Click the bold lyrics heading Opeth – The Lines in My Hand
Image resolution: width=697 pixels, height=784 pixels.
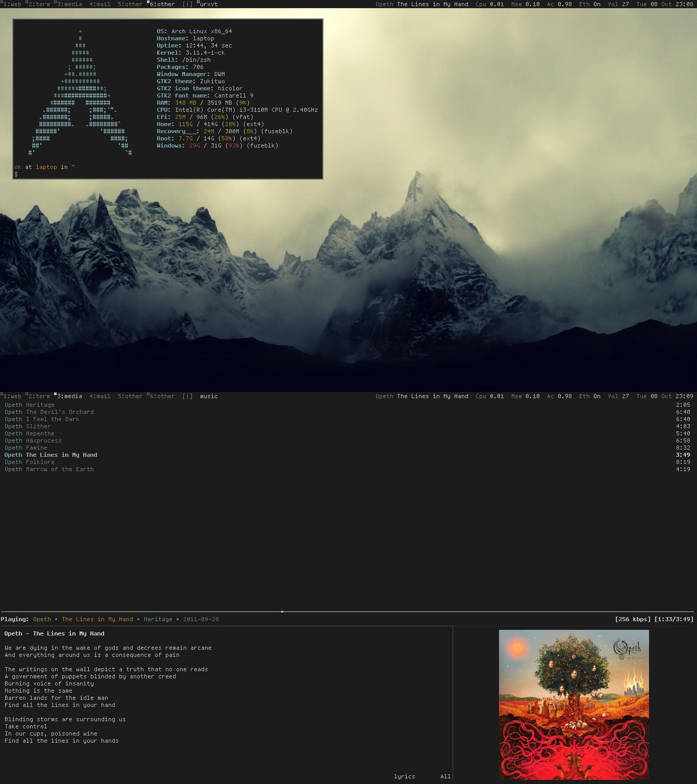pyautogui.click(x=55, y=633)
